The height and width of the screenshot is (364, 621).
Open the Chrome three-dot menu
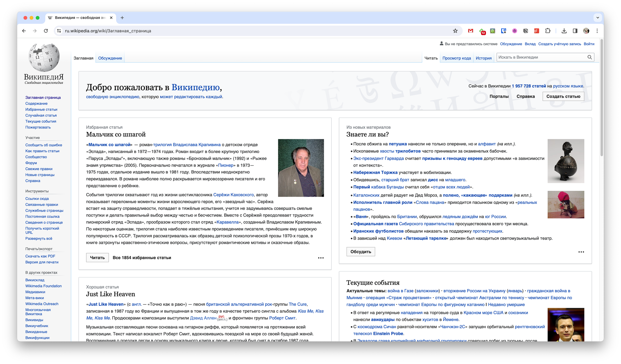[597, 31]
